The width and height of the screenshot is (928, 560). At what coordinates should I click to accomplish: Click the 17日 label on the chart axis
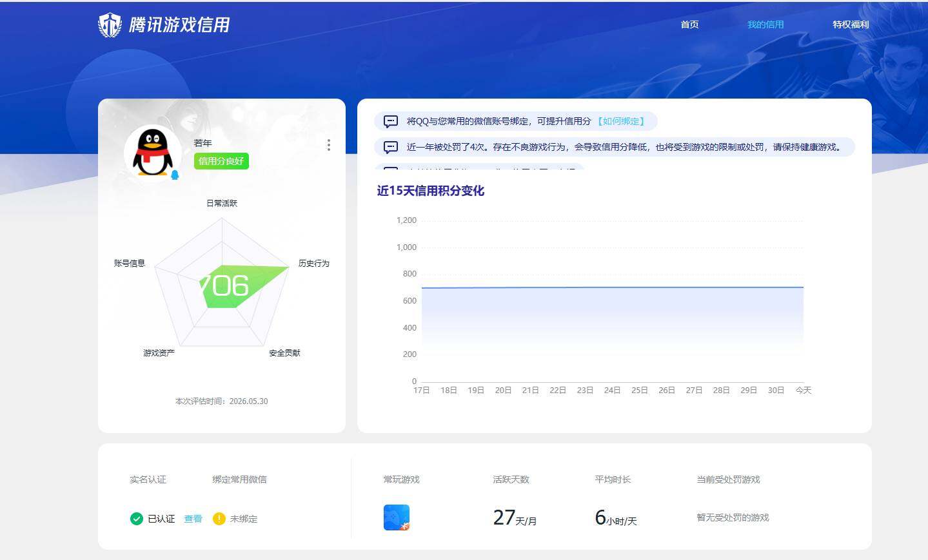[x=421, y=391]
